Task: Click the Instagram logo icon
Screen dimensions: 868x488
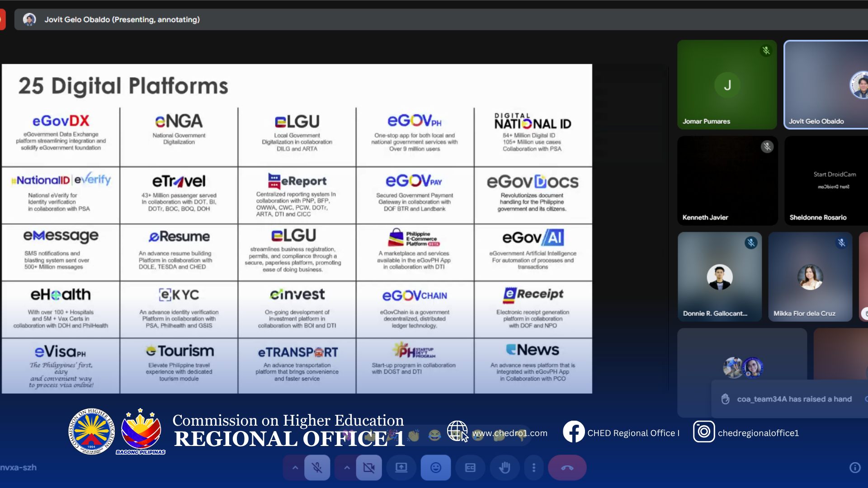Action: pyautogui.click(x=703, y=432)
